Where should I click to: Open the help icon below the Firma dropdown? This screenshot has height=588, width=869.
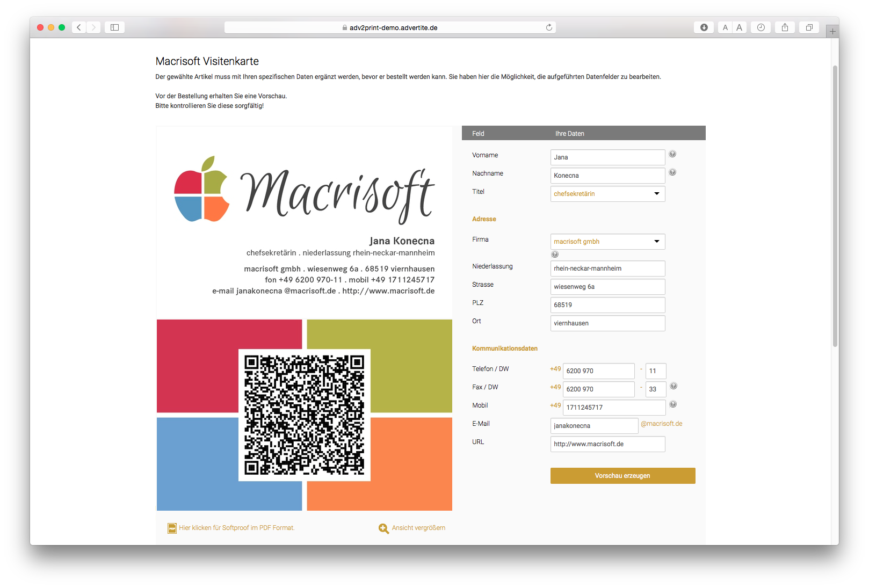click(x=555, y=254)
